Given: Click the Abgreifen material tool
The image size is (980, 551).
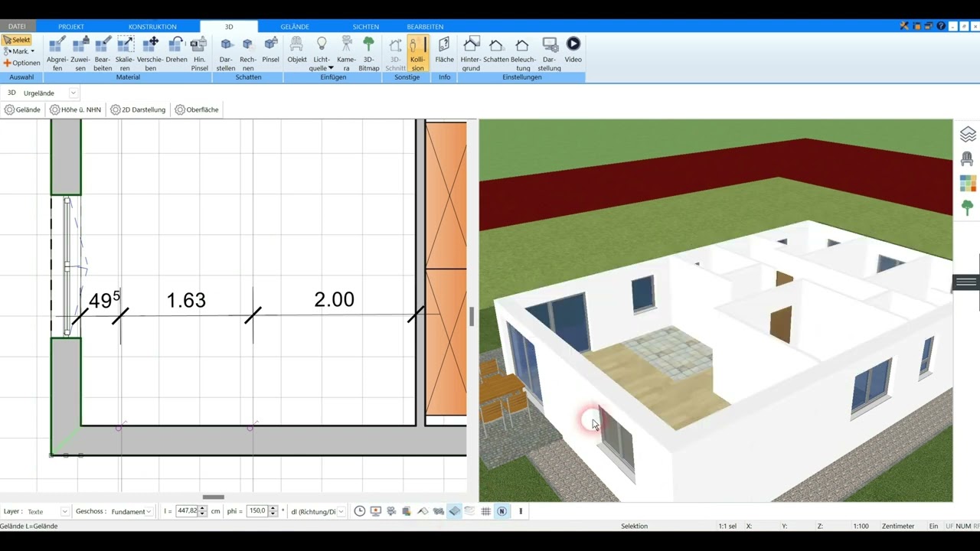Looking at the screenshot, I should coord(57,54).
